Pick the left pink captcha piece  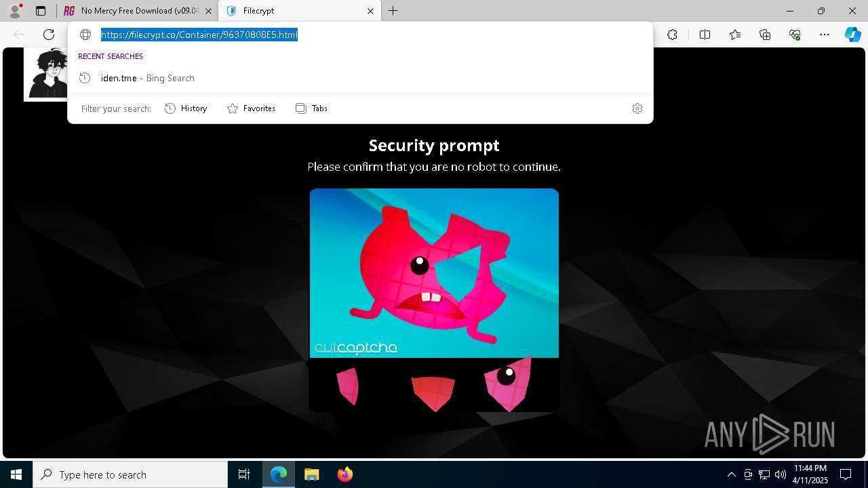[x=348, y=386]
